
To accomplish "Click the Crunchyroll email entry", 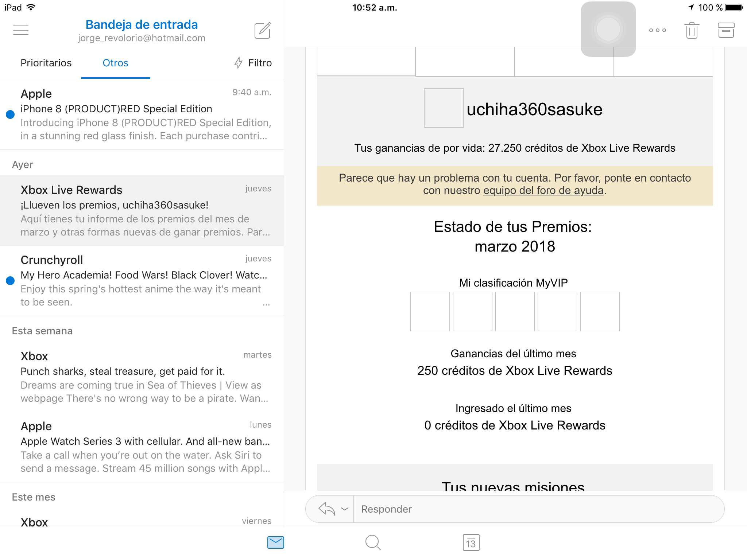I will [141, 281].
